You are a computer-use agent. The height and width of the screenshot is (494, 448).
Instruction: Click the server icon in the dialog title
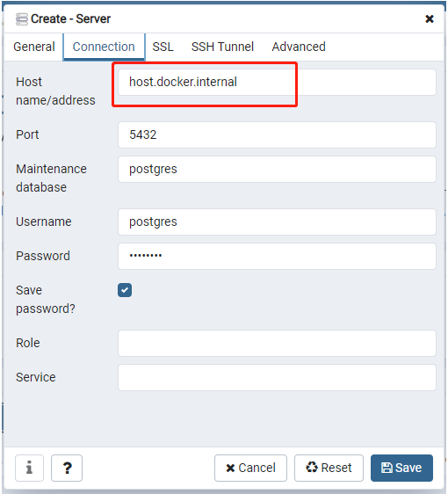[x=22, y=19]
